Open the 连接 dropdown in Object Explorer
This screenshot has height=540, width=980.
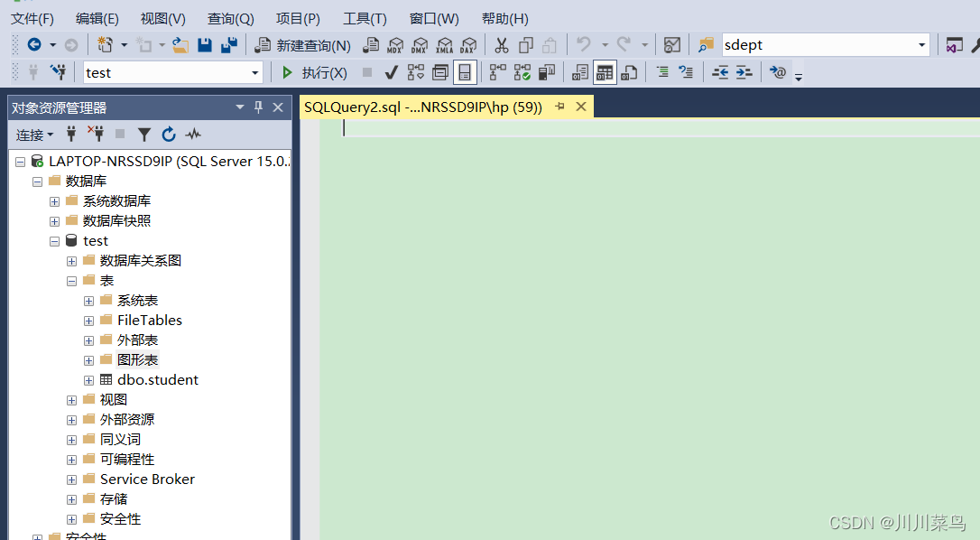click(x=34, y=135)
